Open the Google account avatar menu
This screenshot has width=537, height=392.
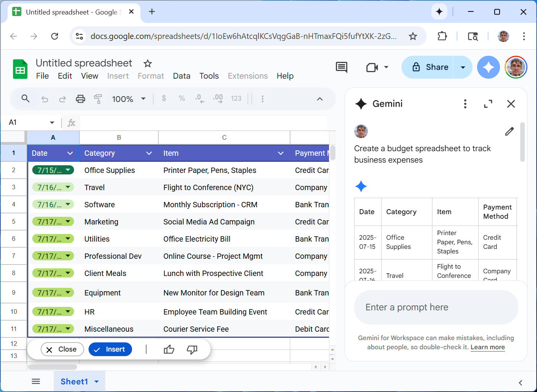pos(516,67)
